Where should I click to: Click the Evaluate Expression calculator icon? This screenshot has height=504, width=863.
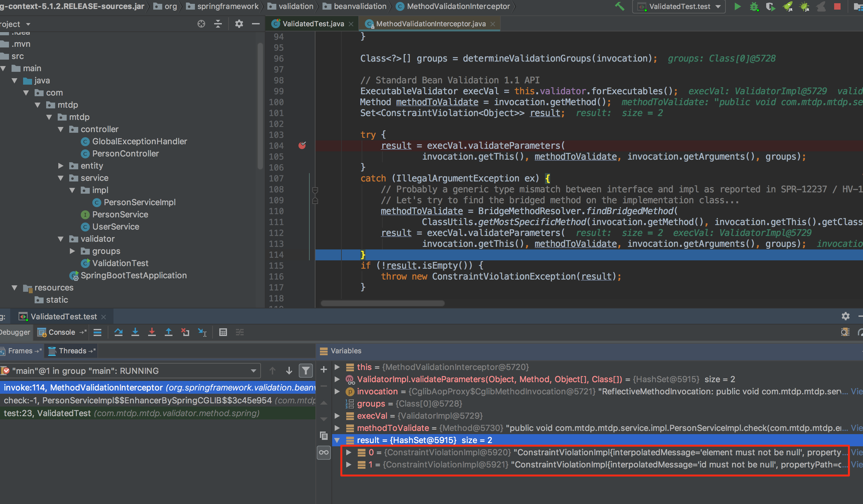[223, 332]
